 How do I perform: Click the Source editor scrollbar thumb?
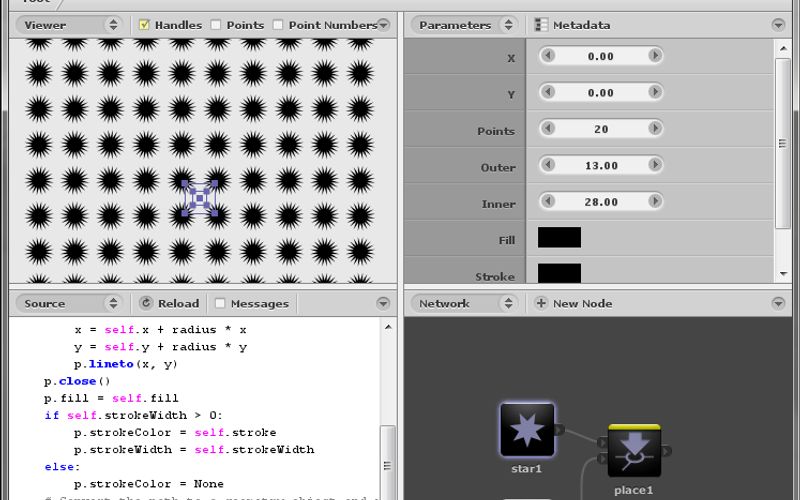pyautogui.click(x=388, y=462)
